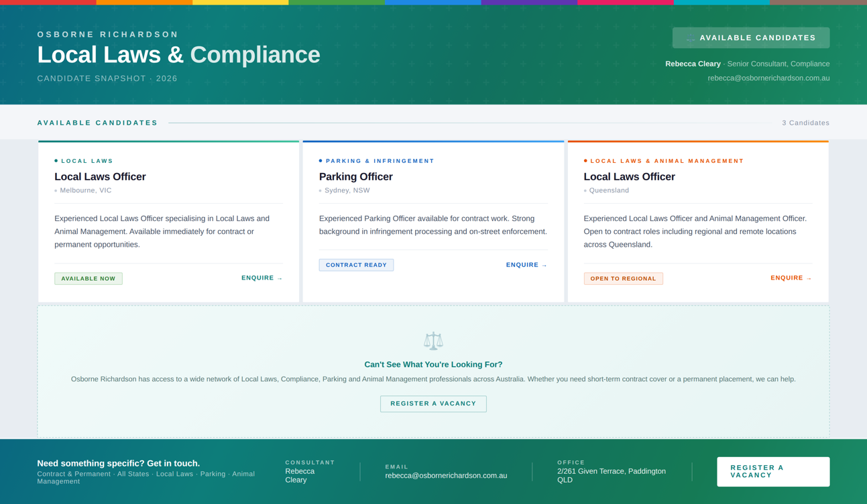The image size is (867, 504).
Task: Click the Parking & Infringement category label
Action: click(x=380, y=161)
